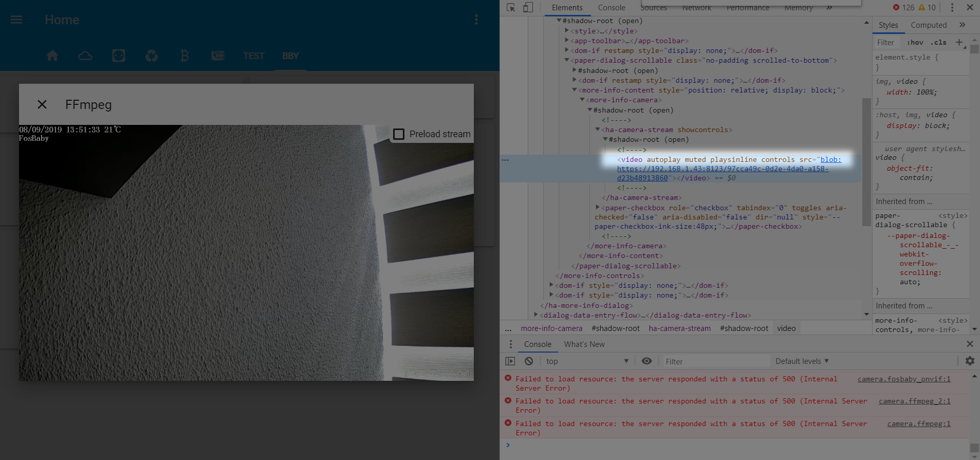Image resolution: width=980 pixels, height=460 pixels.
Task: Open console settings gear
Action: pos(970,361)
